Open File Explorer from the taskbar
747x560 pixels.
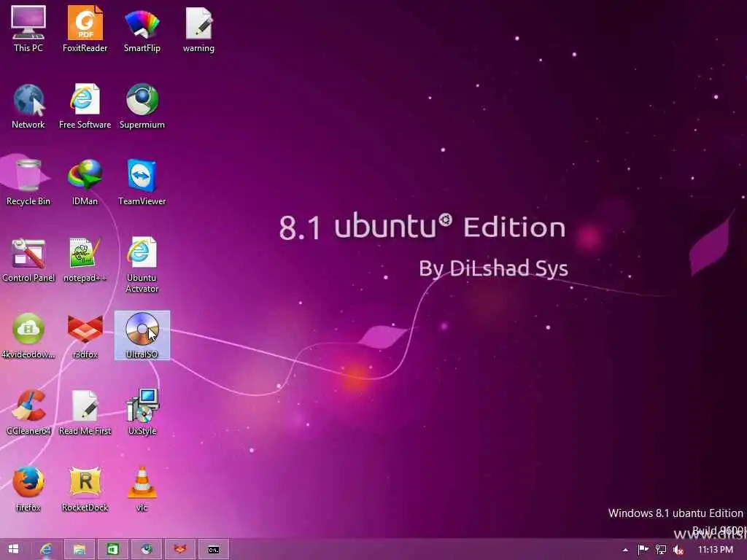click(79, 550)
